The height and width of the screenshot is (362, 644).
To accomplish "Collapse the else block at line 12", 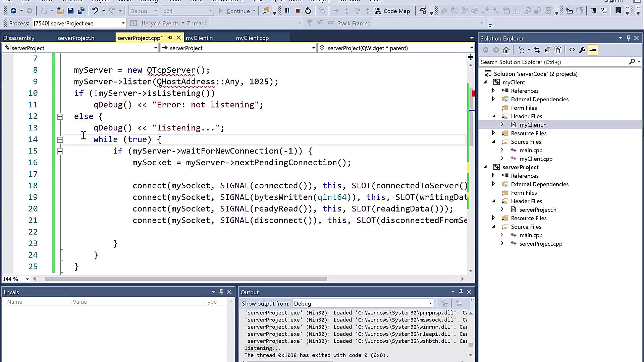I will click(x=60, y=117).
